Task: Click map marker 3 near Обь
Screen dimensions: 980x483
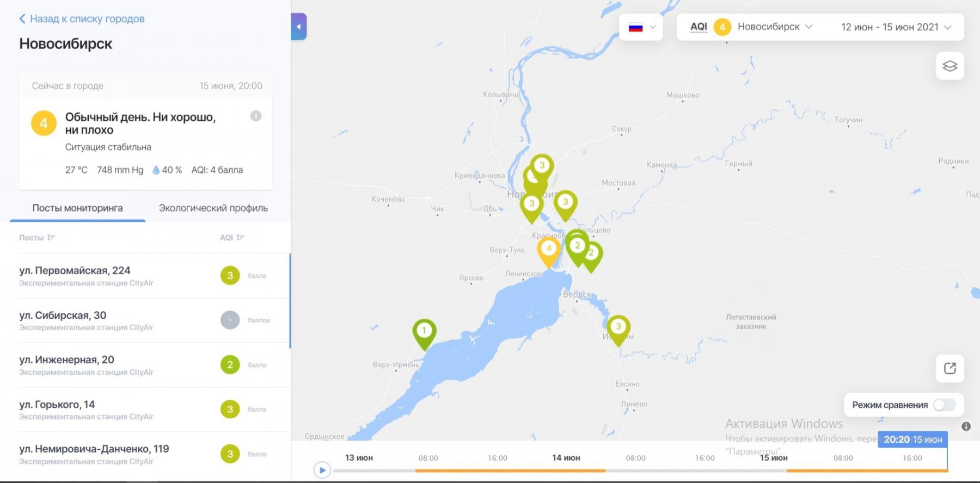Action: 532,207
